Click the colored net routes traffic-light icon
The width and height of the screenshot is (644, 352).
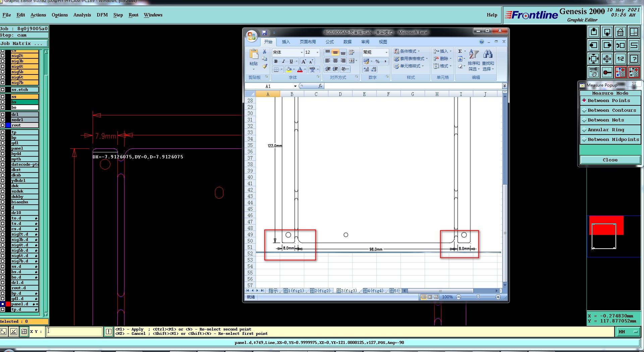point(620,72)
